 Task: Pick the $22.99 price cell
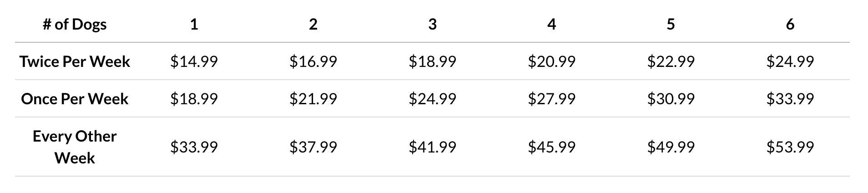pos(671,61)
